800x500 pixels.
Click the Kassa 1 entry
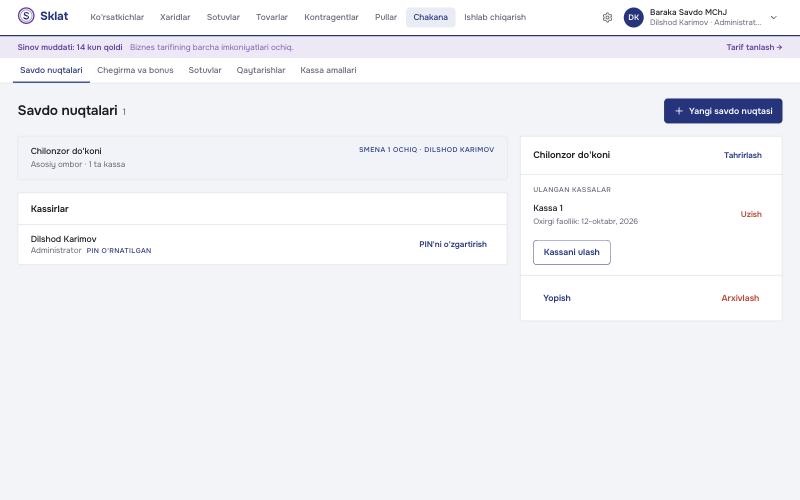pyautogui.click(x=548, y=208)
